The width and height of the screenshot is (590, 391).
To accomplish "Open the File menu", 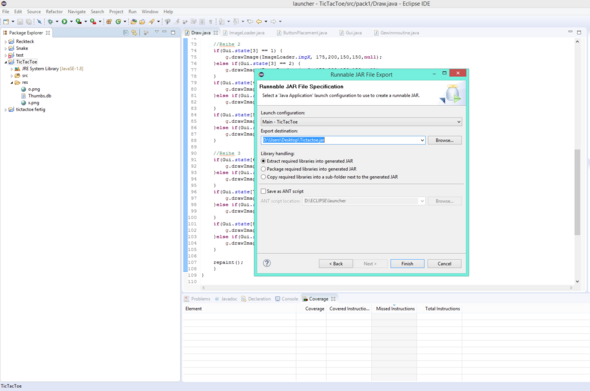I will (x=6, y=12).
